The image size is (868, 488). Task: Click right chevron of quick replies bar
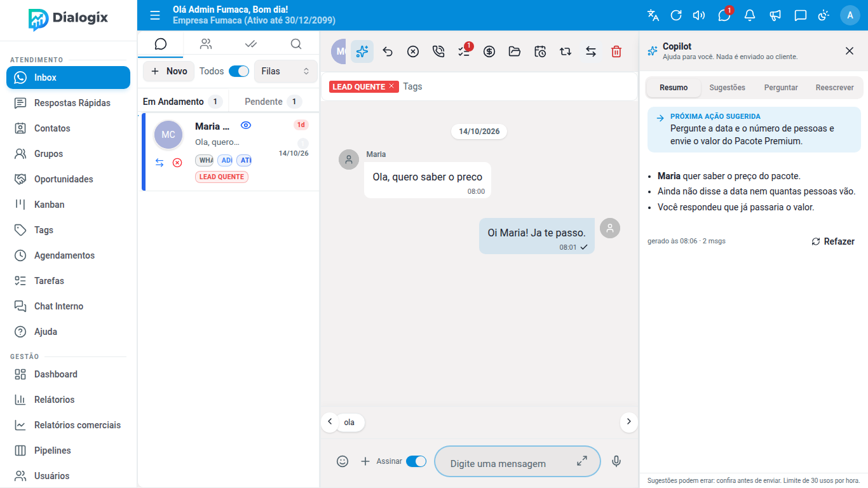[x=629, y=421]
